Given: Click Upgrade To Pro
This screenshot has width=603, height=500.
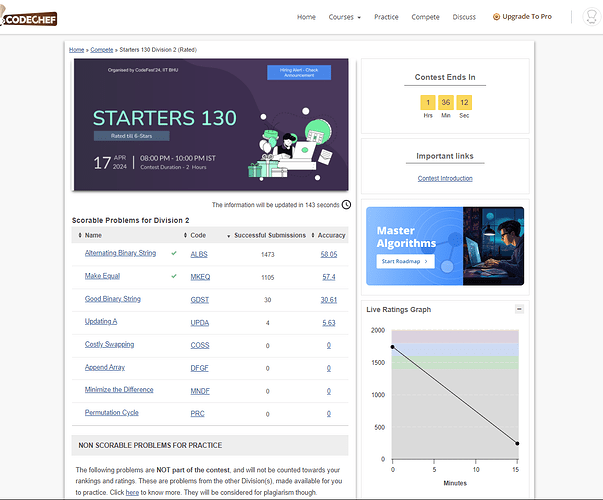Looking at the screenshot, I should [x=522, y=17].
